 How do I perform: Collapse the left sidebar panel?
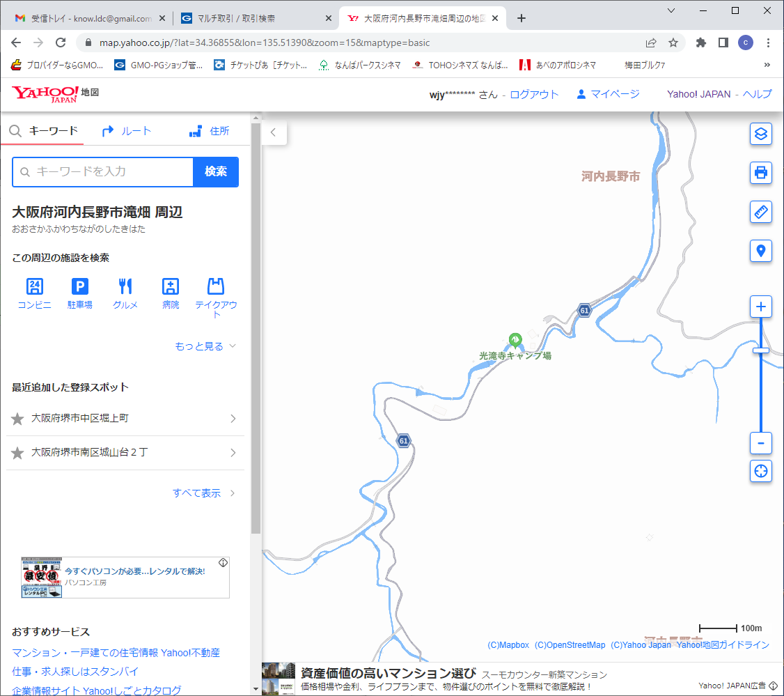(x=274, y=132)
